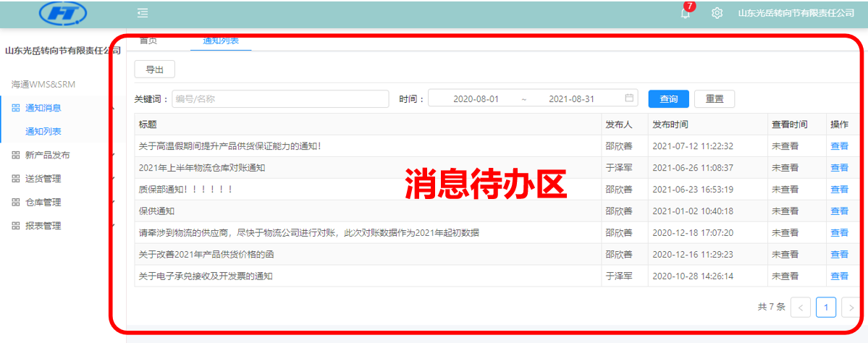Click the 导出 export button

155,69
